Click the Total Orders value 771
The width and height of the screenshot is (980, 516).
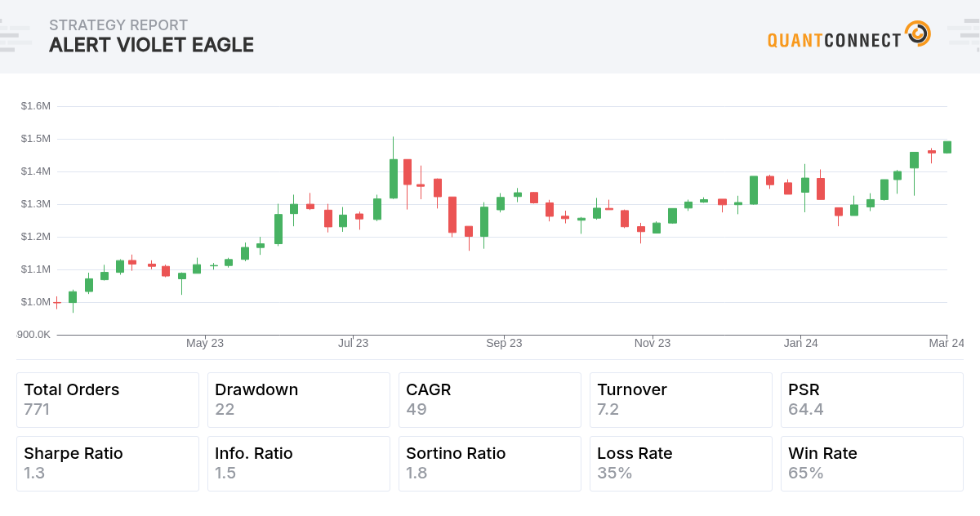37,409
